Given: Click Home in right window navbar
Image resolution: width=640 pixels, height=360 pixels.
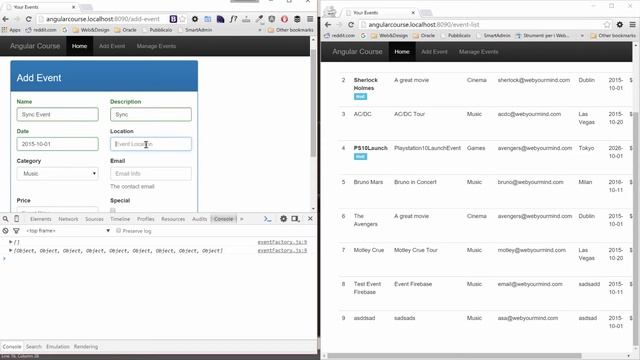Looking at the screenshot, I should 402,52.
